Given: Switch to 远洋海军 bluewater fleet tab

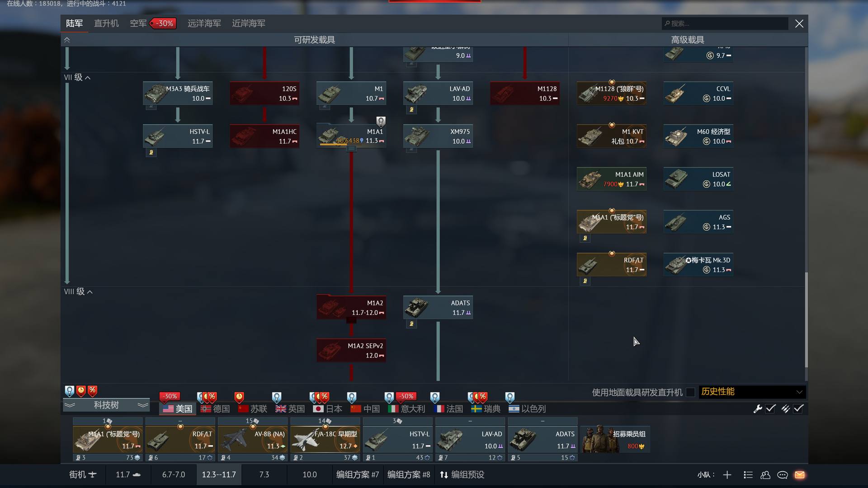Looking at the screenshot, I should pos(204,23).
